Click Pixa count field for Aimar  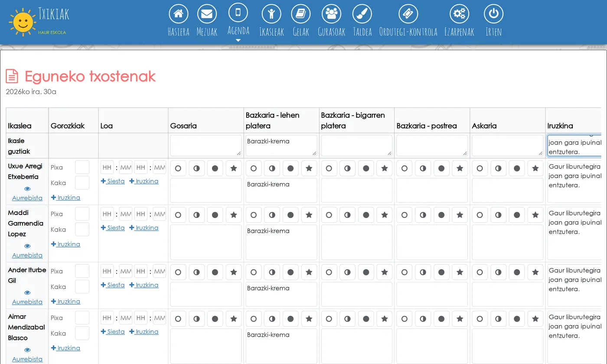point(82,318)
